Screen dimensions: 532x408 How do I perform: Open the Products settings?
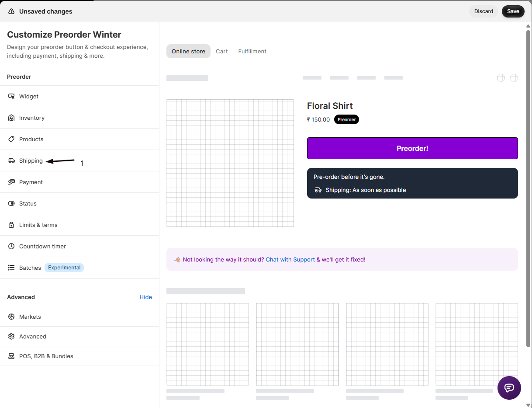[79, 139]
